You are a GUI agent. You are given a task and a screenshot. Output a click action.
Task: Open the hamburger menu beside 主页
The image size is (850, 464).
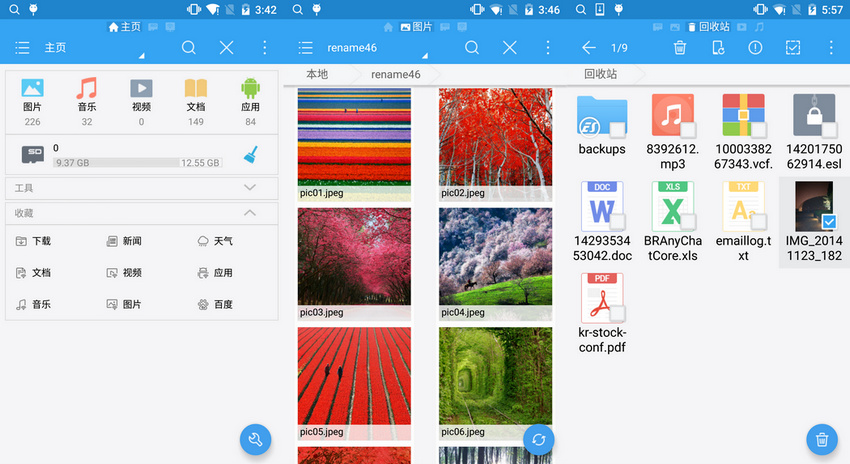coord(22,48)
